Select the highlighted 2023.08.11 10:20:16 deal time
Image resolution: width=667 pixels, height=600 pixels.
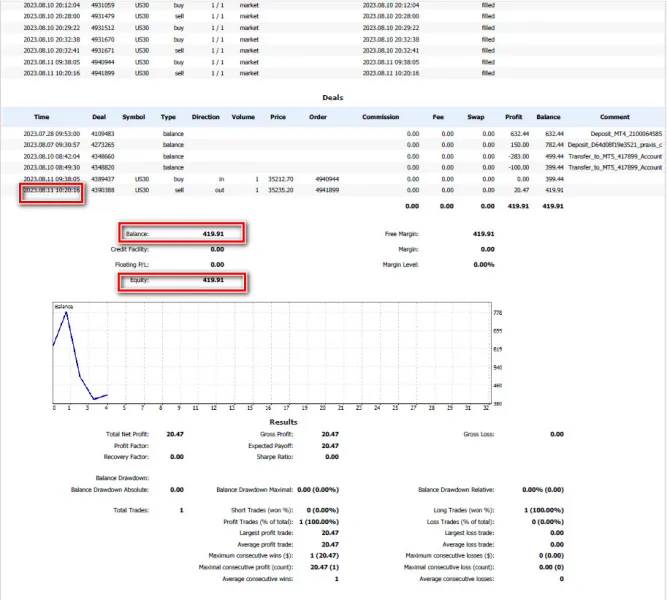pos(52,189)
